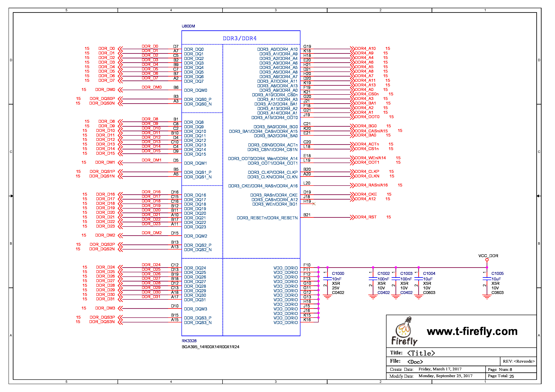
Task: Select capacitor C1005 symbol
Action: [487, 279]
